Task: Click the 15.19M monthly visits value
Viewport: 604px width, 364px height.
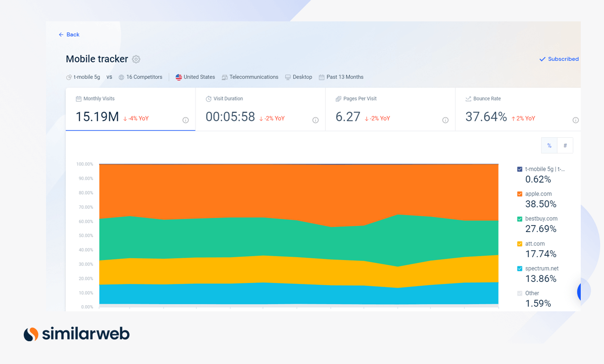Action: tap(97, 117)
